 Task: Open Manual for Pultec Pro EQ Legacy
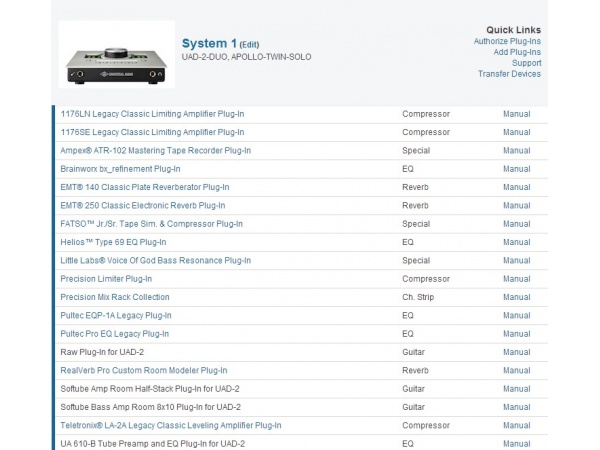pyautogui.click(x=517, y=334)
